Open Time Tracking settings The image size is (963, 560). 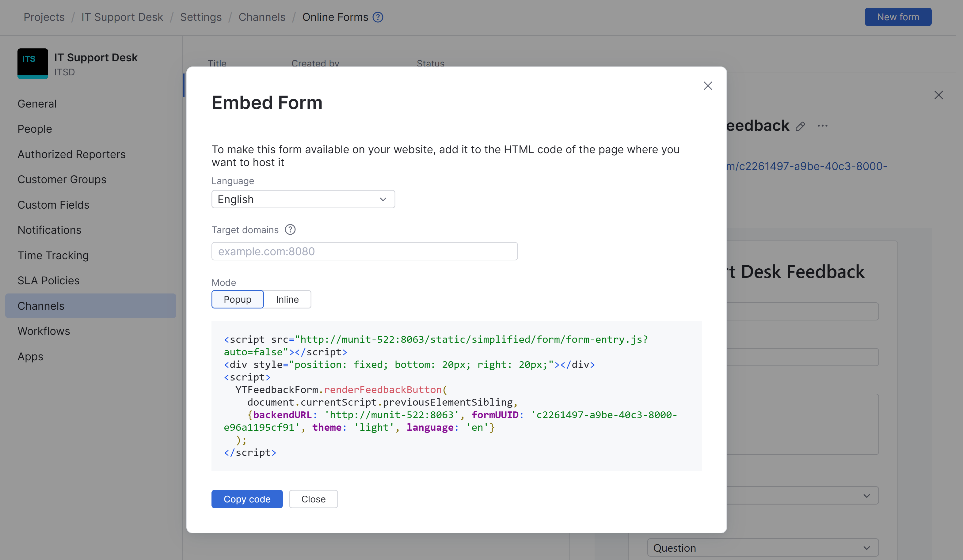point(53,255)
